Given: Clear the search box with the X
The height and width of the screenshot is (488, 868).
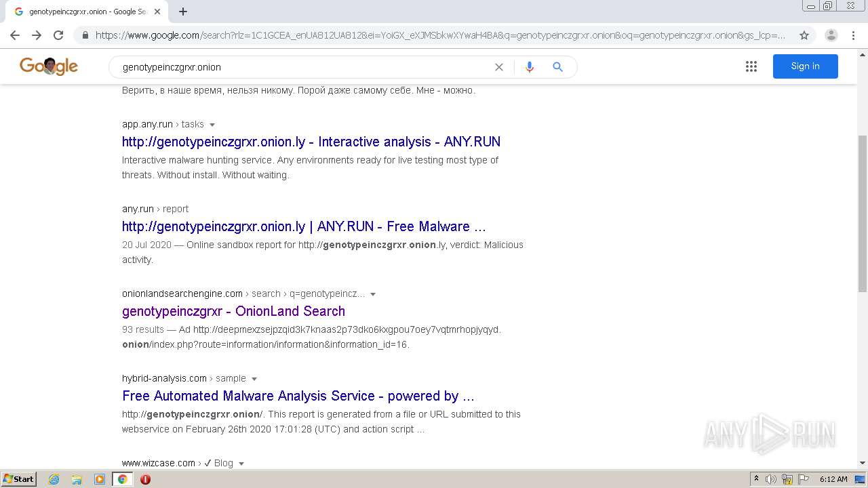Looking at the screenshot, I should click(499, 67).
